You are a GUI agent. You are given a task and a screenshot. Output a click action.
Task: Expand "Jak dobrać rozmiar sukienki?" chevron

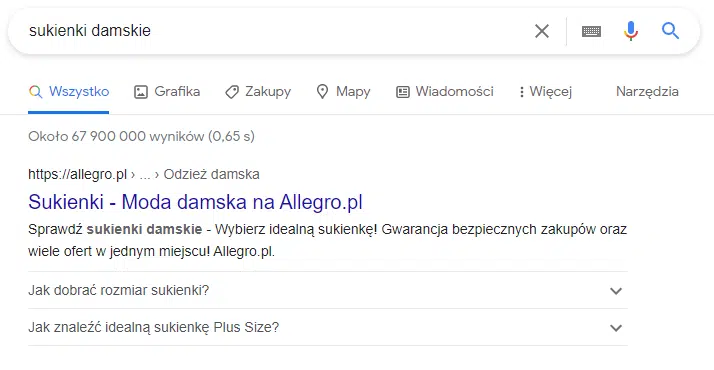click(x=616, y=291)
